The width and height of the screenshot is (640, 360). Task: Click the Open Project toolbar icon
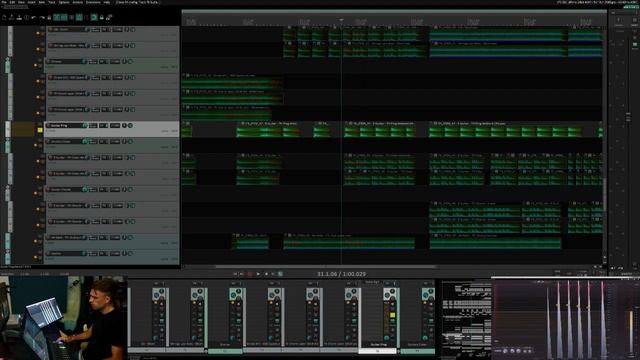tap(11, 18)
